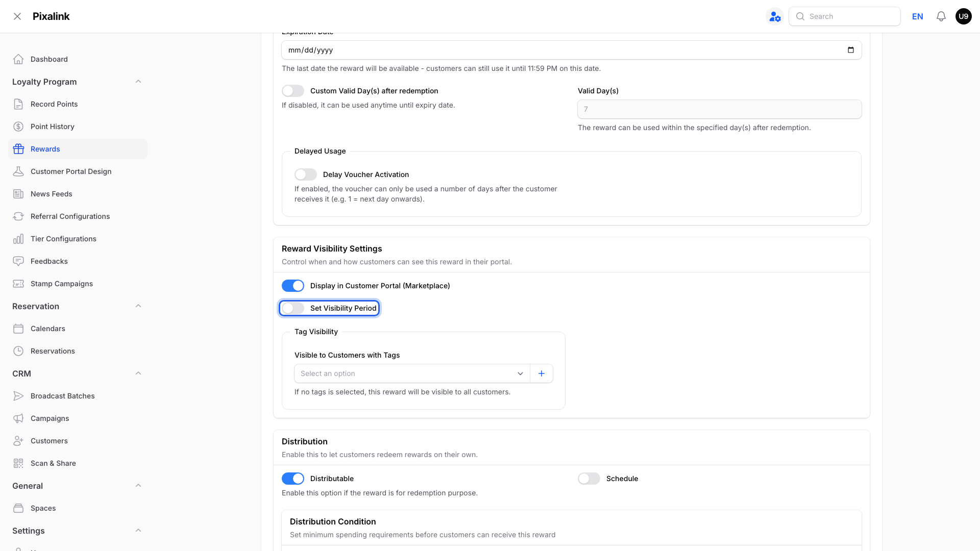Click the Dashboard home icon
This screenshot has height=551, width=980.
click(18, 59)
